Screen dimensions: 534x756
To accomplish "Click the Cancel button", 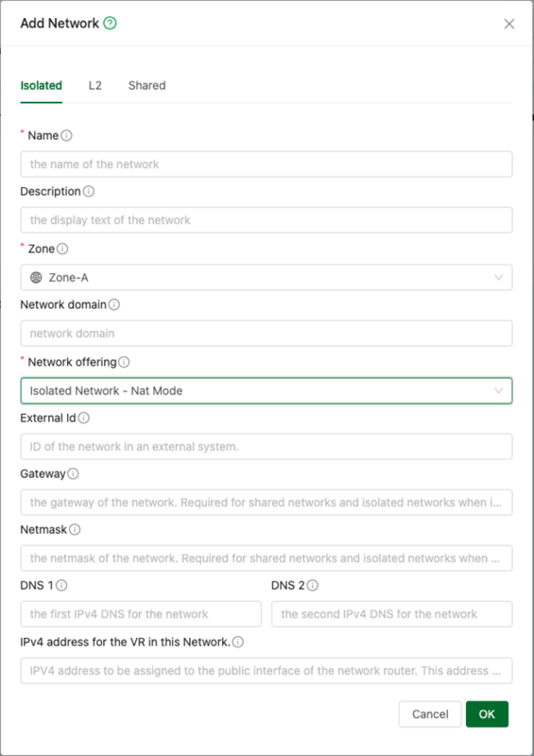I will pyautogui.click(x=430, y=714).
